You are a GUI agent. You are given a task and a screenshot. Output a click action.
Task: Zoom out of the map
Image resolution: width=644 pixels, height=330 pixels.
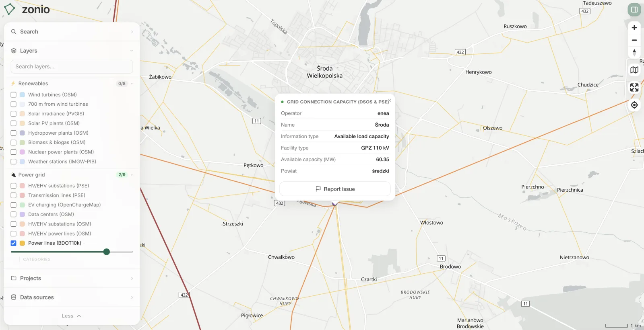point(634,40)
